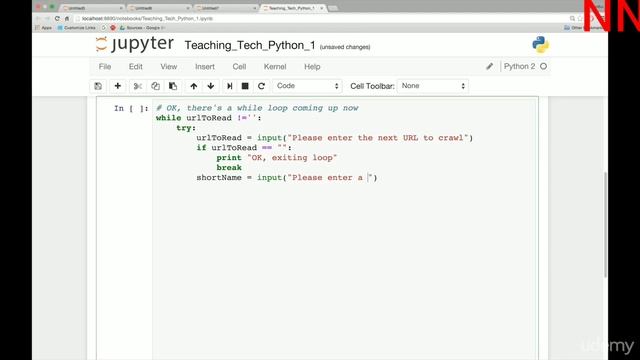Screen dimensions: 640x360
Task: Click the Python logo in the header
Action: tap(540, 44)
